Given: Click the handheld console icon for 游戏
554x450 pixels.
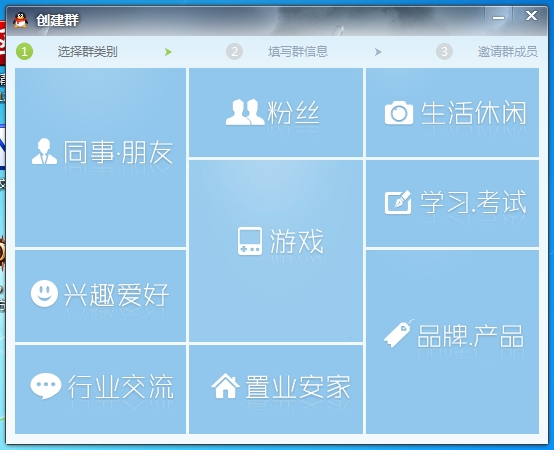Looking at the screenshot, I should [x=250, y=241].
